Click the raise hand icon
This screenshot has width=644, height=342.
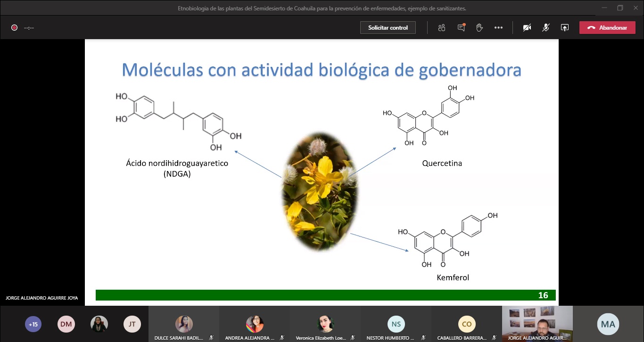[479, 28]
